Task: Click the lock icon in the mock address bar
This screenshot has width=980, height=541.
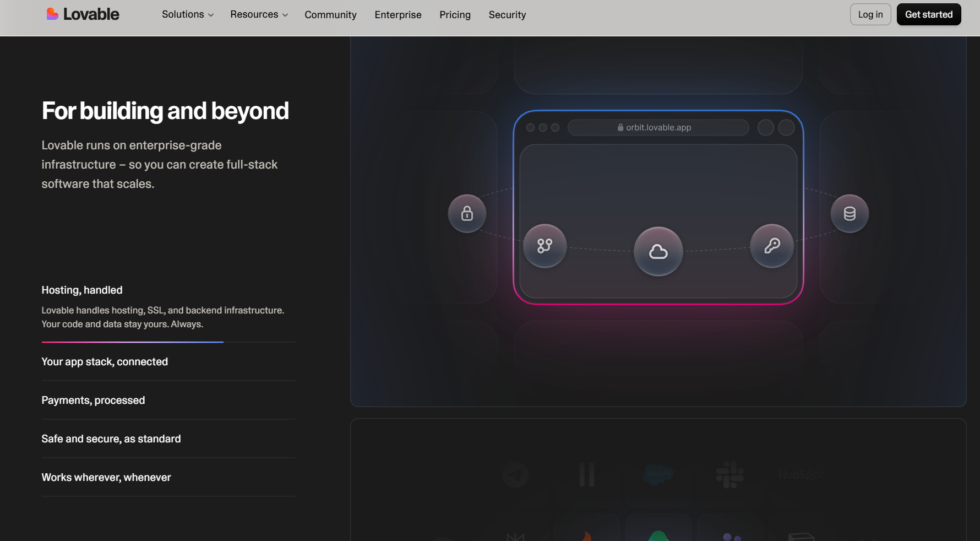Action: click(620, 127)
